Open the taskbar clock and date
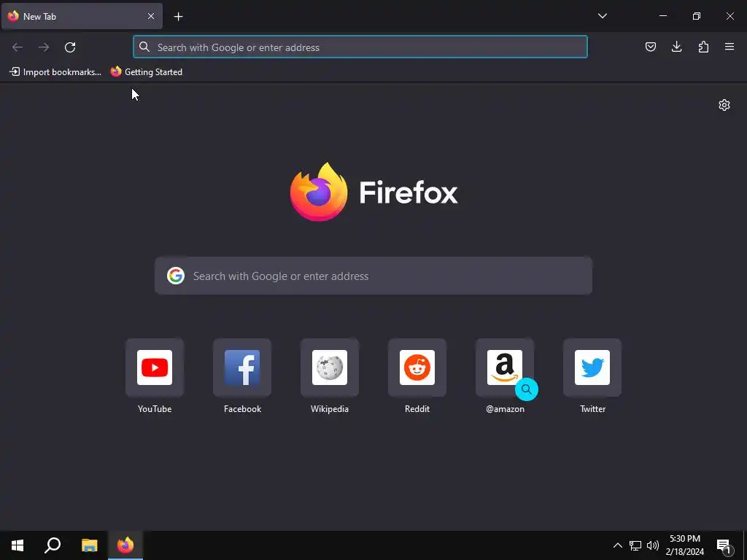This screenshot has width=747, height=560. pyautogui.click(x=684, y=545)
